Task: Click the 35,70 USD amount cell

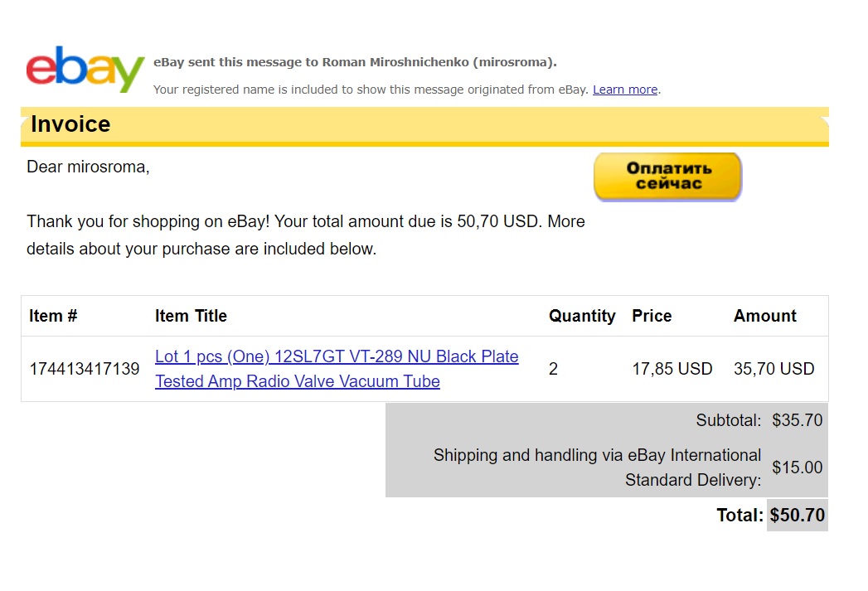Action: tap(773, 369)
